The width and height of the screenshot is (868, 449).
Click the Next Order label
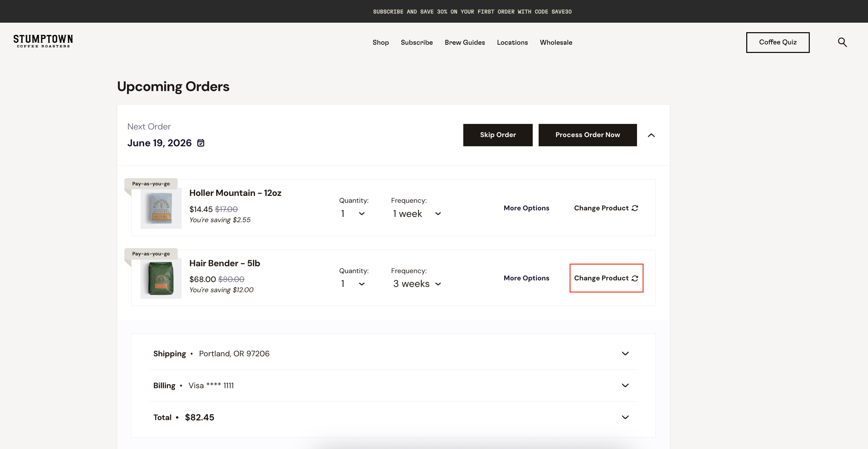149,127
